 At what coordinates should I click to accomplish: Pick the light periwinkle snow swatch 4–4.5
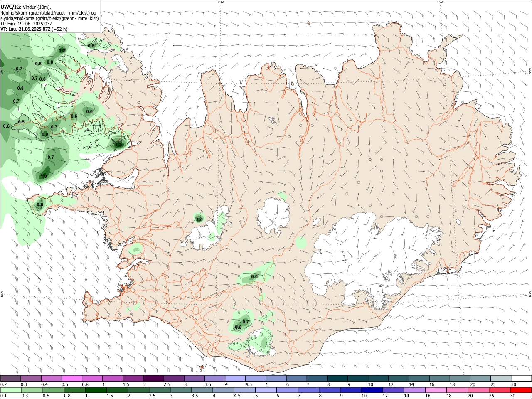(235, 379)
